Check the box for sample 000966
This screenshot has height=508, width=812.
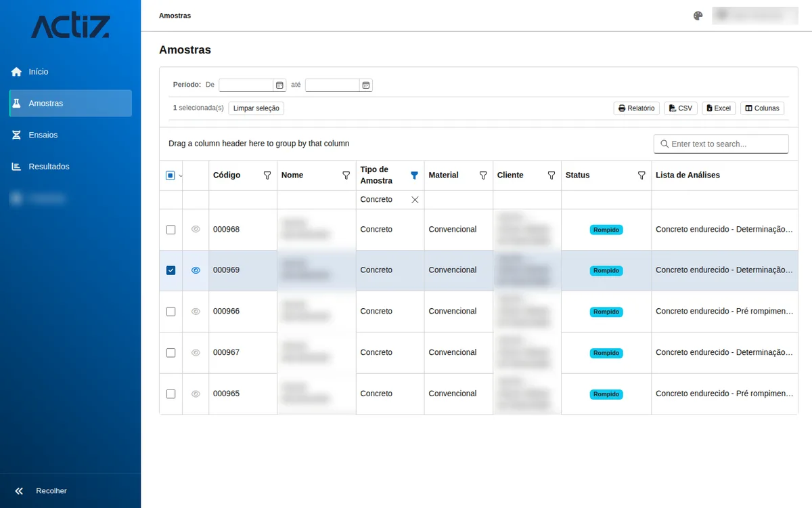(171, 312)
